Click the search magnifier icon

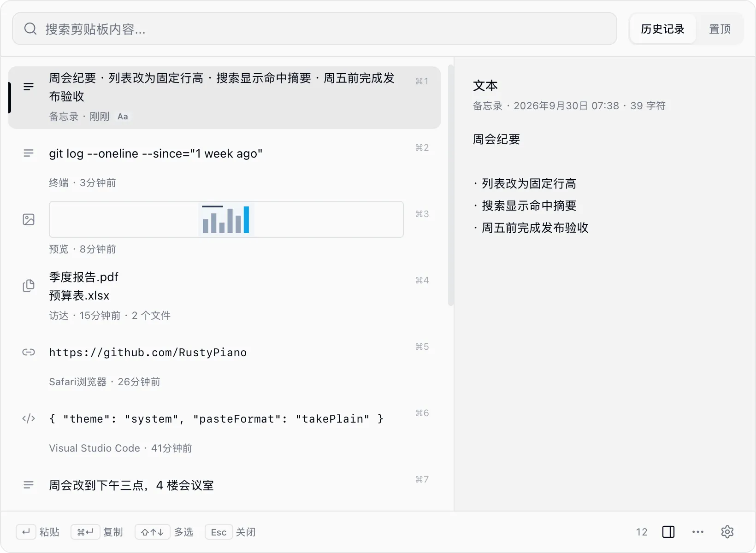click(x=30, y=29)
